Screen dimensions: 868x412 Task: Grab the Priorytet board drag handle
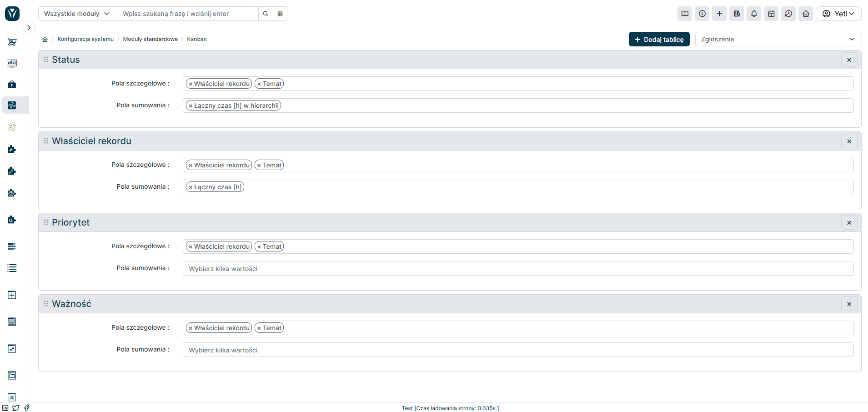(46, 222)
